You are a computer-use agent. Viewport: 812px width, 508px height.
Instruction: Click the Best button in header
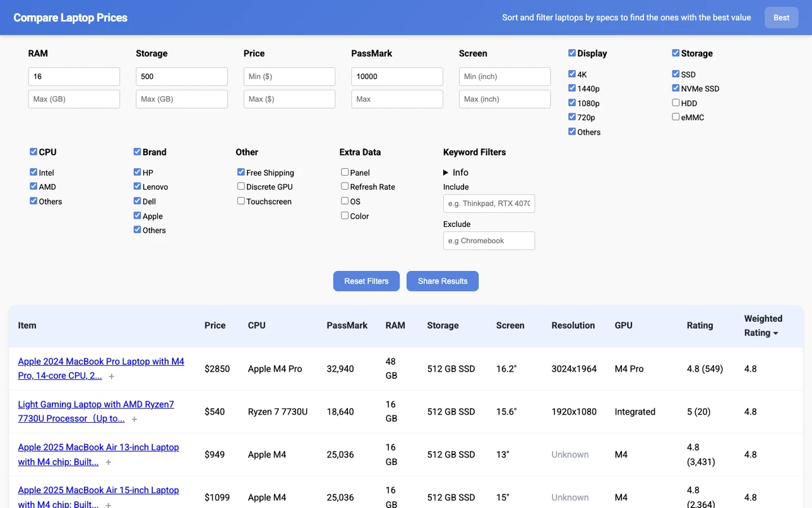pyautogui.click(x=782, y=18)
